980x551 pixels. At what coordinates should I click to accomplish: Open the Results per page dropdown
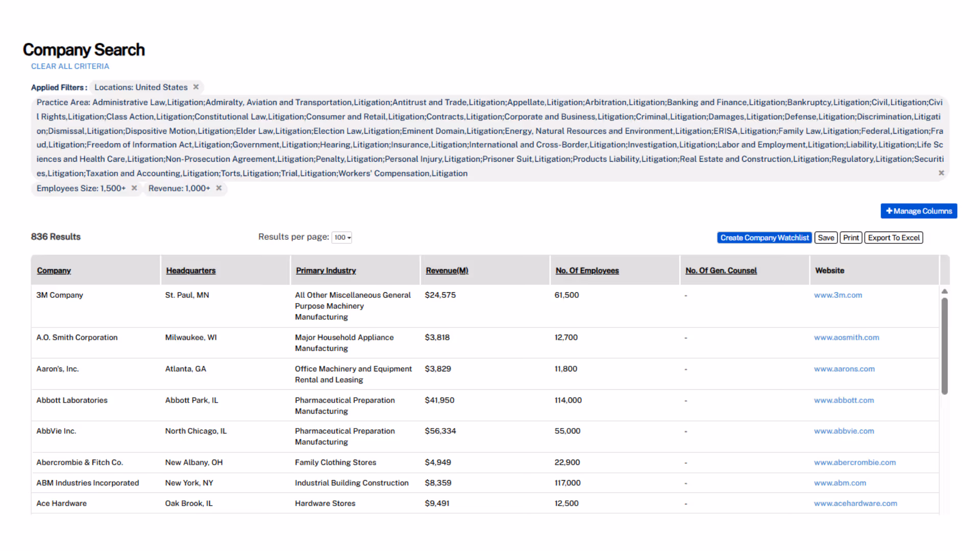341,237
